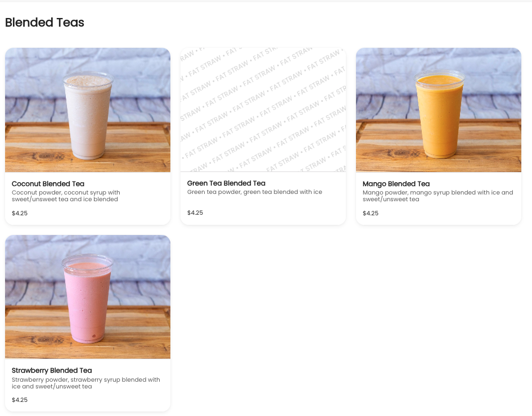The width and height of the screenshot is (532, 416).
Task: Click the orange mango drink cup
Action: coord(439,114)
